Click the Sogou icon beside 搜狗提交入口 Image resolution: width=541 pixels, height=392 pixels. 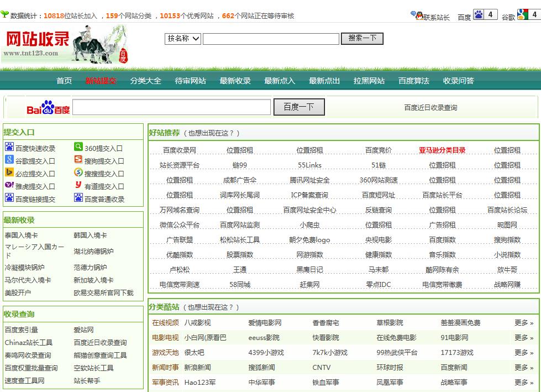(78, 159)
